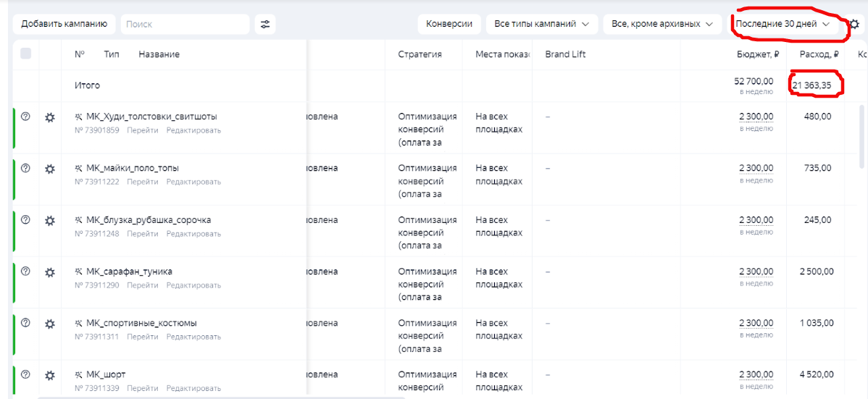Open filter settings icon beside search
The height and width of the screenshot is (399, 868).
[x=265, y=24]
